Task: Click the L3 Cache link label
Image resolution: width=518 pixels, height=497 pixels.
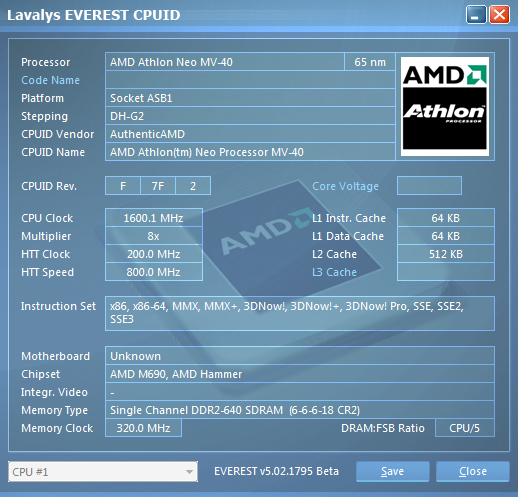Action: point(334,272)
